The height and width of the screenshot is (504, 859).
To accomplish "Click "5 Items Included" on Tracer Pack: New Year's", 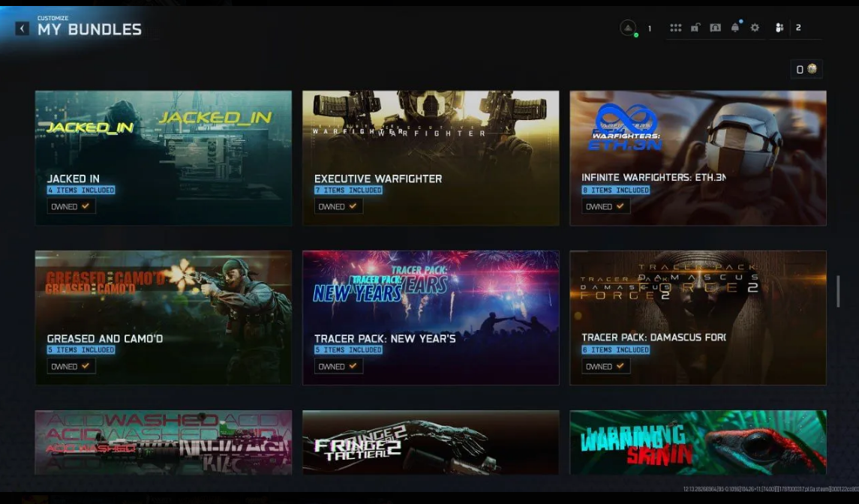I will tap(348, 349).
